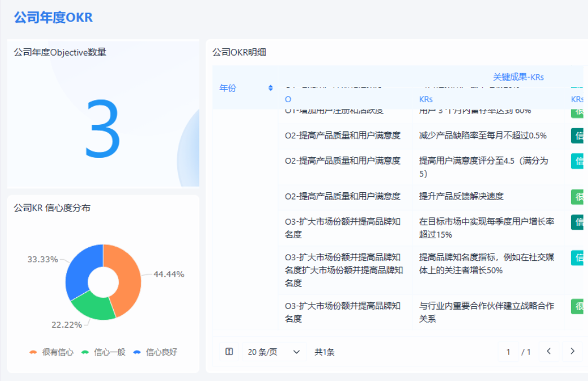Go to the next table page arrow
The height and width of the screenshot is (381, 588).
572,352
